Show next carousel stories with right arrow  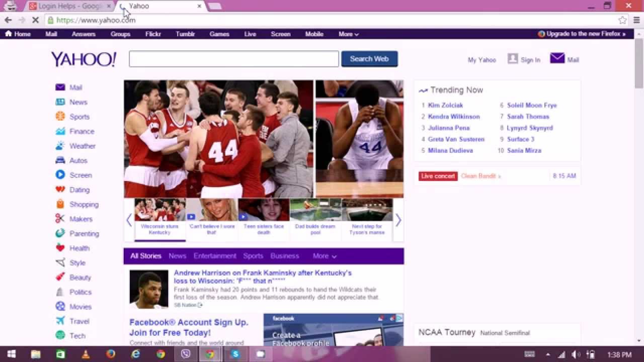[x=398, y=220]
